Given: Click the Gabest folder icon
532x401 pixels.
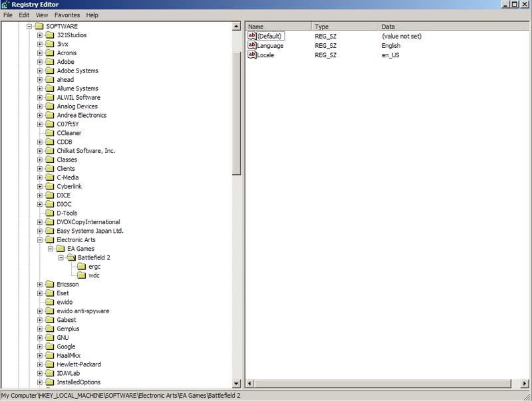Looking at the screenshot, I should pos(50,320).
